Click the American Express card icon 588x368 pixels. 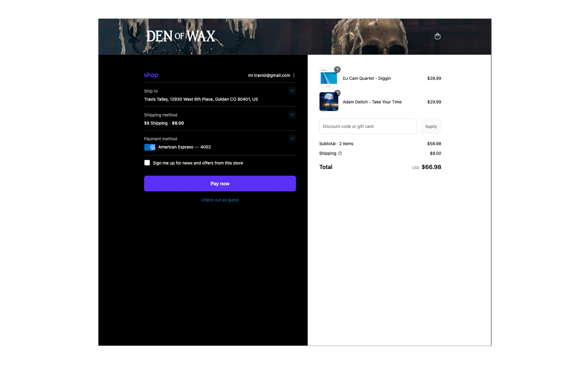tap(150, 147)
